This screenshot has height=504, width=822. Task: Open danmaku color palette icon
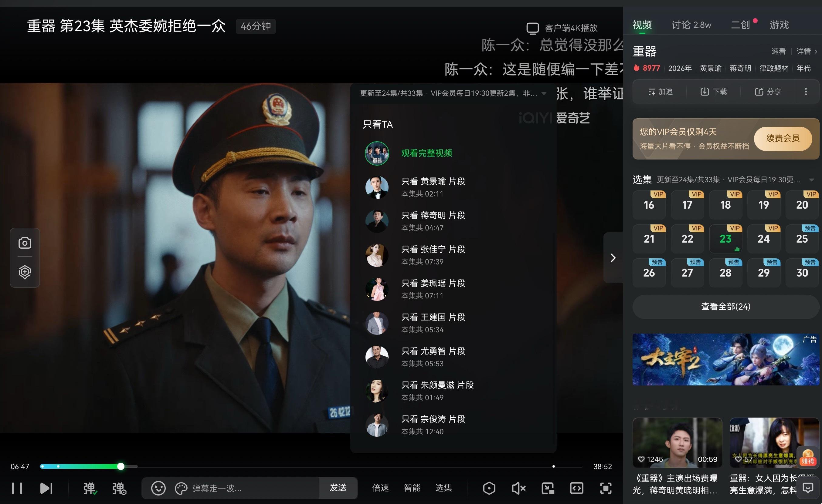pos(181,489)
